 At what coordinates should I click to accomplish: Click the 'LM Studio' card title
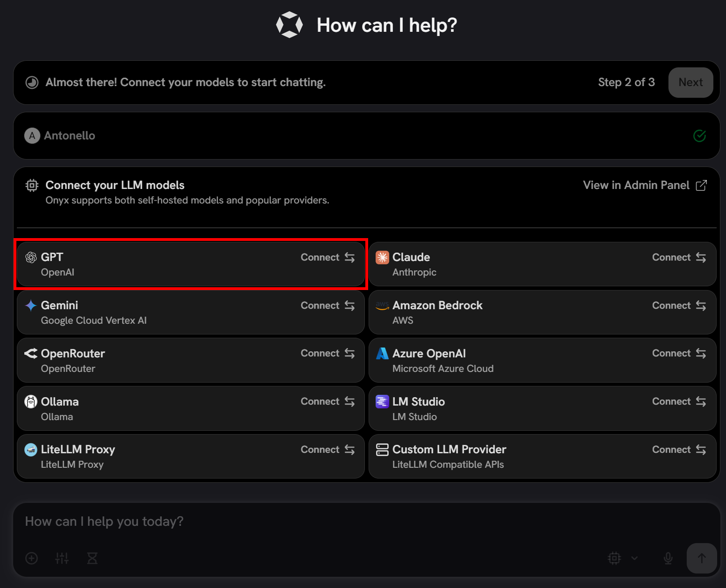point(419,401)
